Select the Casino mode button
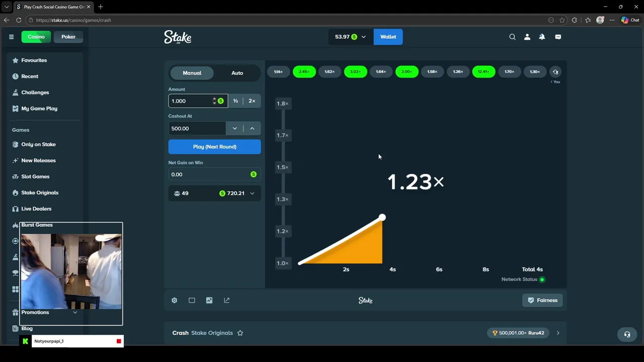This screenshot has height=362, width=644. pos(36,37)
